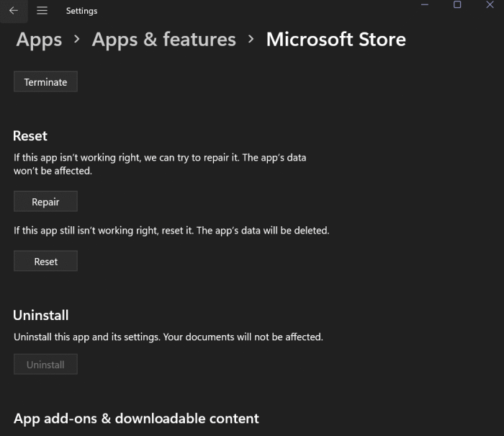Screen dimensions: 504x436
Task: Click text 'The app's data will be deleted'
Action: (x=263, y=231)
